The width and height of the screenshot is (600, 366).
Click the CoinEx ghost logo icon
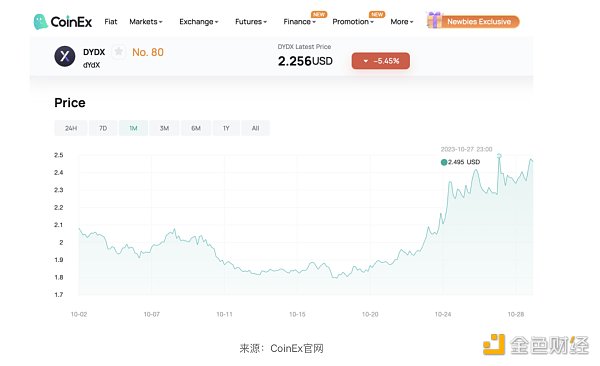click(x=40, y=22)
